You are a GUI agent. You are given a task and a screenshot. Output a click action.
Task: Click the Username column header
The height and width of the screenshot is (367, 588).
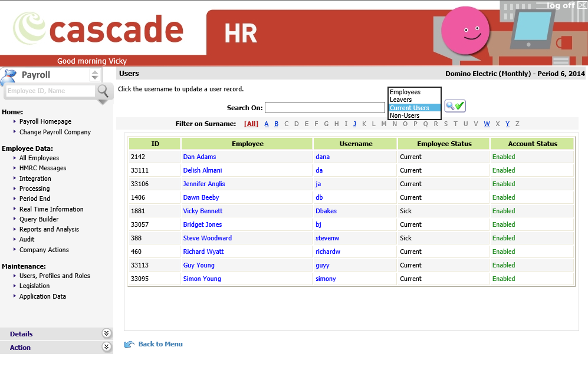(356, 144)
